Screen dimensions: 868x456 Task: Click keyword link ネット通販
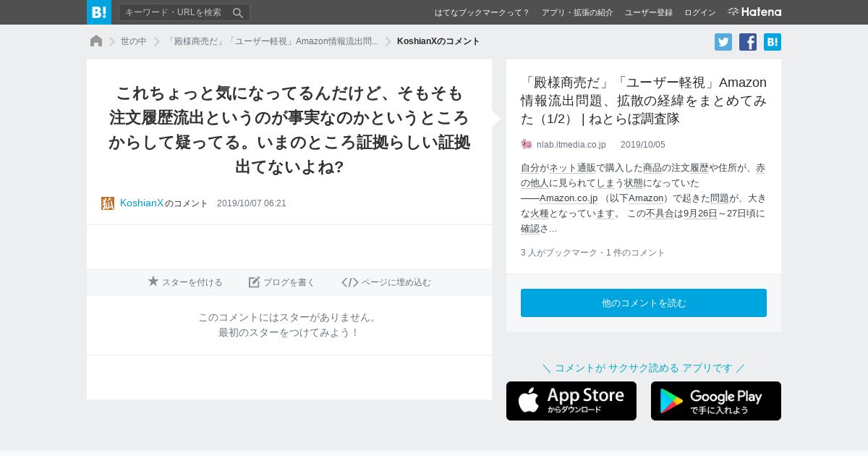click(x=573, y=168)
